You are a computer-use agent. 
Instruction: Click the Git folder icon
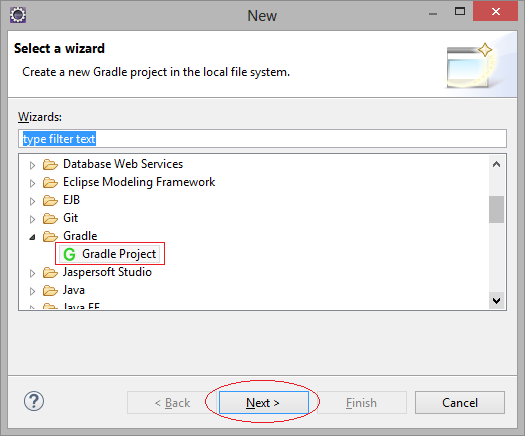[50, 218]
